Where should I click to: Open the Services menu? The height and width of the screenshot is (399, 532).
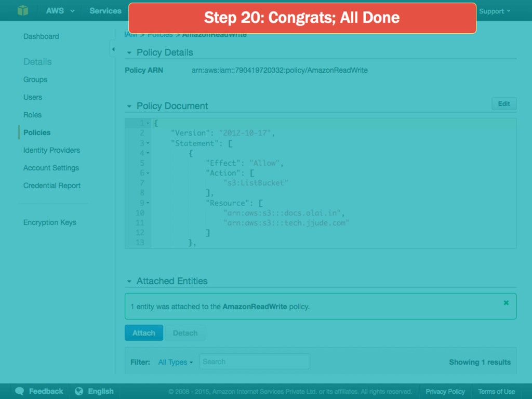105,11
